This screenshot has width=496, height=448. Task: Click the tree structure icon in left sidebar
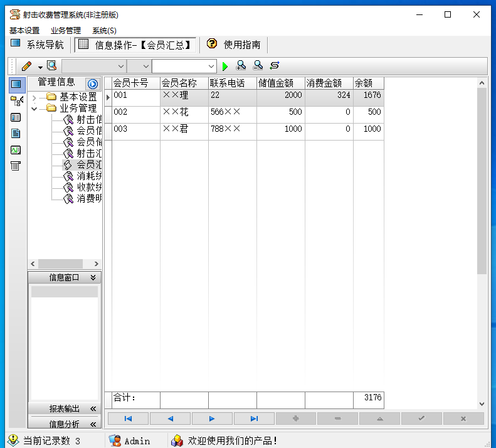(x=16, y=101)
